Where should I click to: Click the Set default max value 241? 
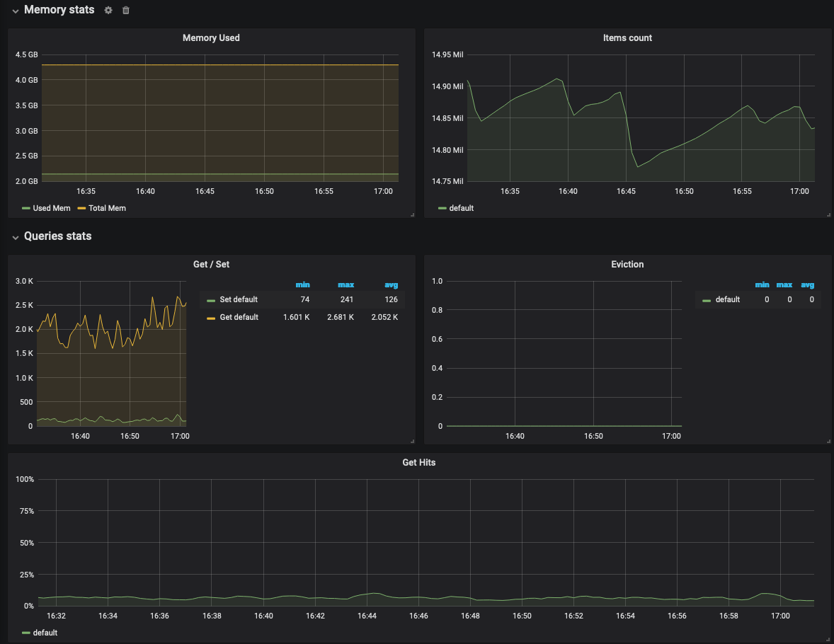pos(347,299)
